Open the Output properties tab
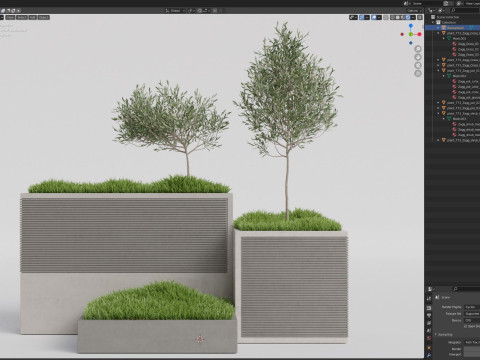The image size is (480, 360). pos(429,315)
